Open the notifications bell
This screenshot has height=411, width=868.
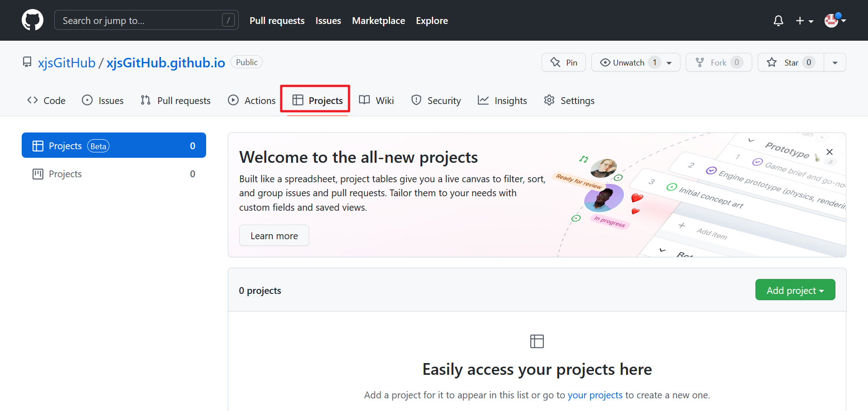click(x=778, y=21)
